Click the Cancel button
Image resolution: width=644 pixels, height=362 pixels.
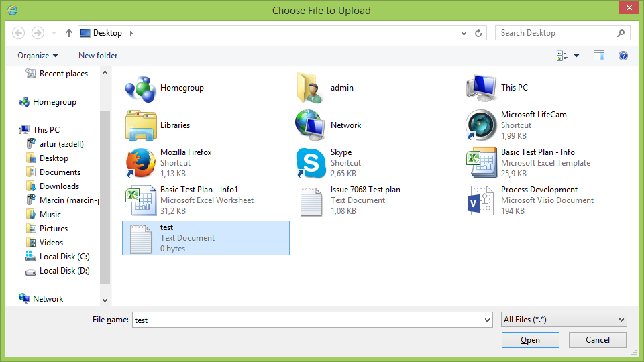[597, 340]
